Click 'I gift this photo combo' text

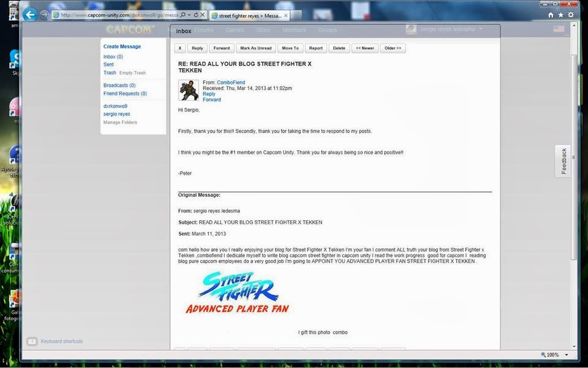click(323, 332)
